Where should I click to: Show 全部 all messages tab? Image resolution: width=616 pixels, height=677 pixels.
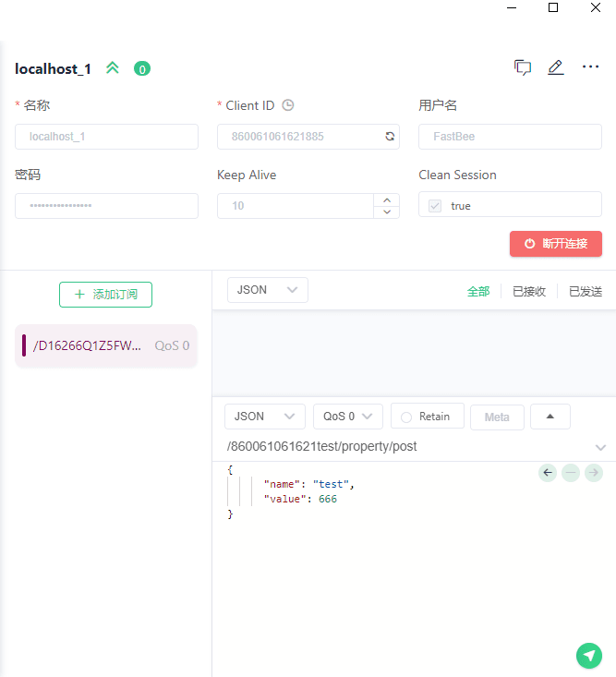pyautogui.click(x=478, y=292)
